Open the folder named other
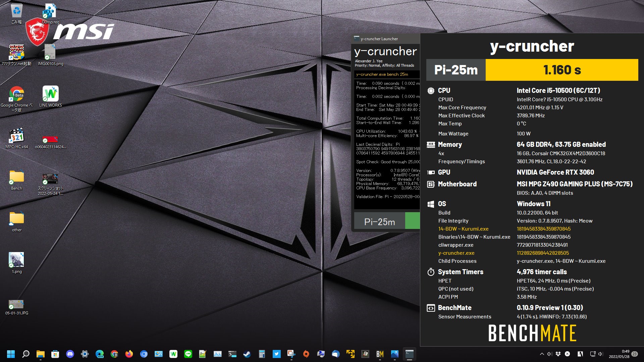Viewport: 644px width, 362px height. tap(16, 222)
